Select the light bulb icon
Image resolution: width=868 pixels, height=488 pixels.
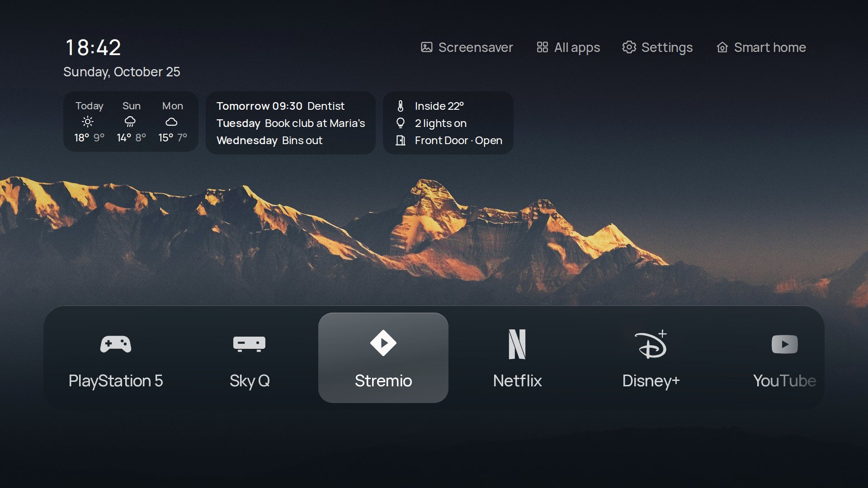401,123
